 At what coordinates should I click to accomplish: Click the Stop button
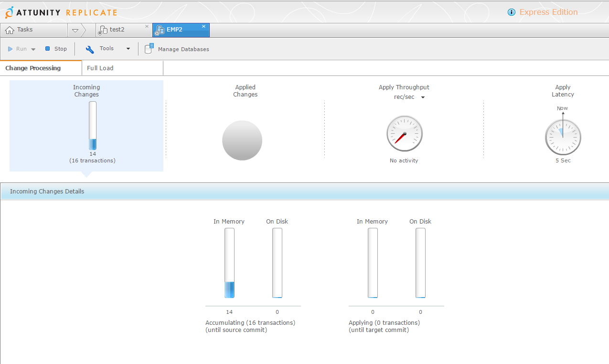[x=56, y=49]
